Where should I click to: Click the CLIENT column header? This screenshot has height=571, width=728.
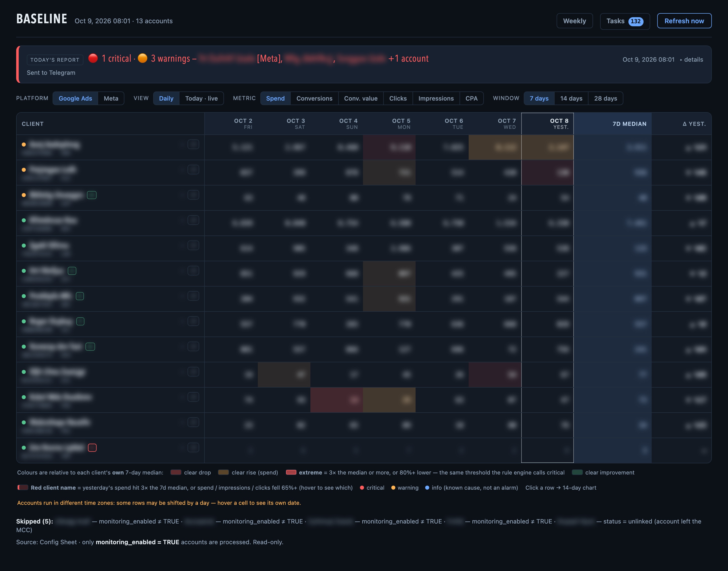(110, 124)
